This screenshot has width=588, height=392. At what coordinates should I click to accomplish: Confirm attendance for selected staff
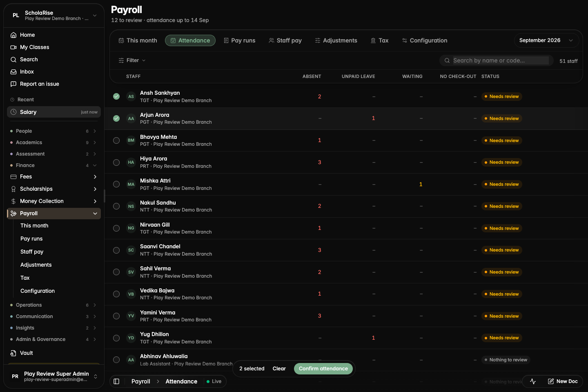323,369
